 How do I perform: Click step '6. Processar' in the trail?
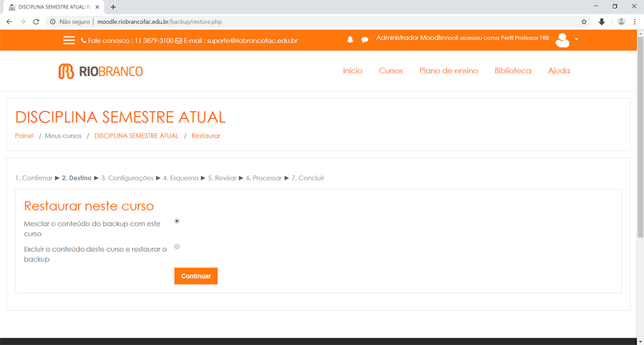(264, 178)
